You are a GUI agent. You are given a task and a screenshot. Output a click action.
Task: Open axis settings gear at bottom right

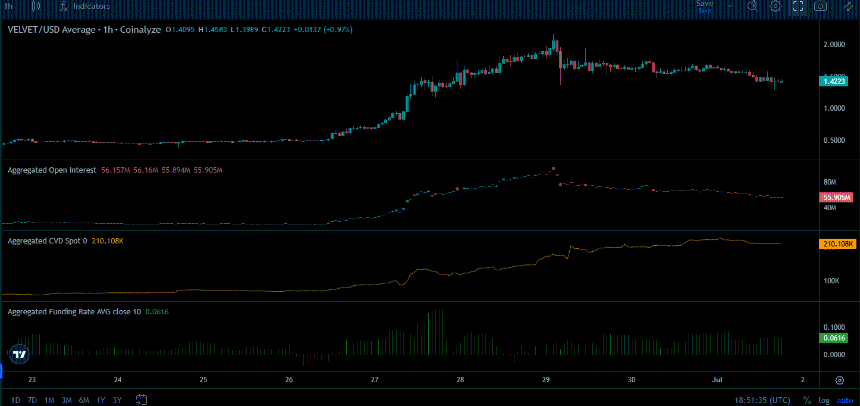(839, 380)
